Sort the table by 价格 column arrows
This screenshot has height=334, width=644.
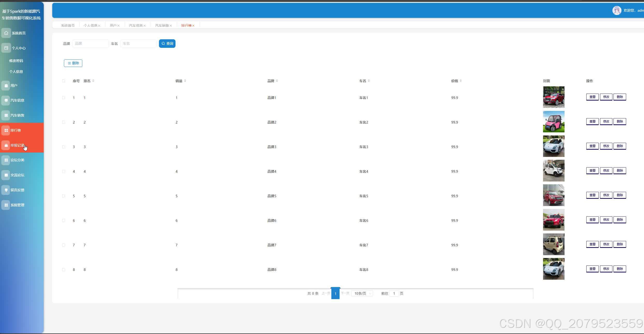point(461,81)
